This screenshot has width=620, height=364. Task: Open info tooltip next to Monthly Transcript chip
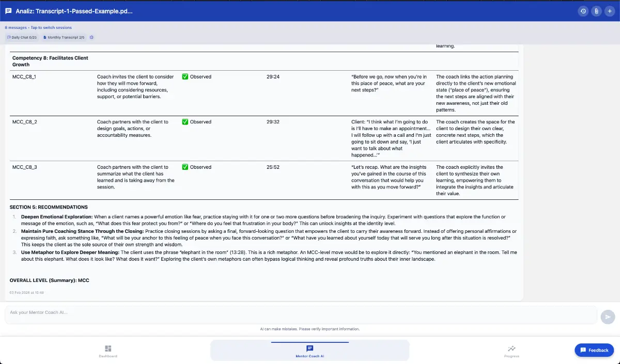coord(91,37)
